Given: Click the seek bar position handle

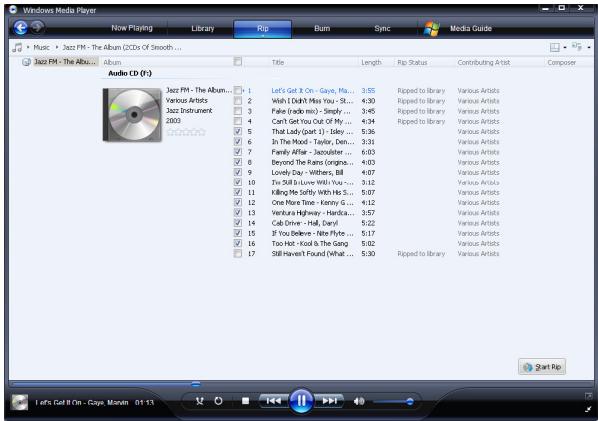Looking at the screenshot, I should [196, 384].
